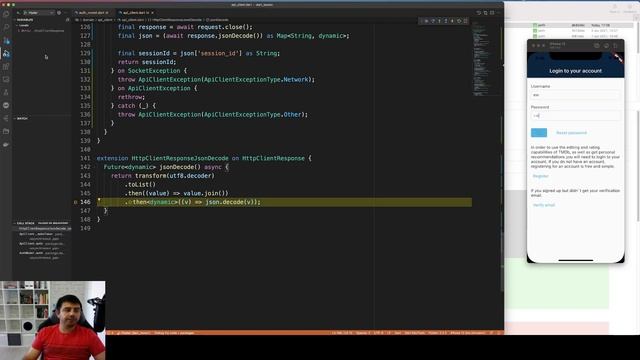Click 'SocketException' on line 131
This screenshot has width=640, height=360.
click(x=154, y=71)
